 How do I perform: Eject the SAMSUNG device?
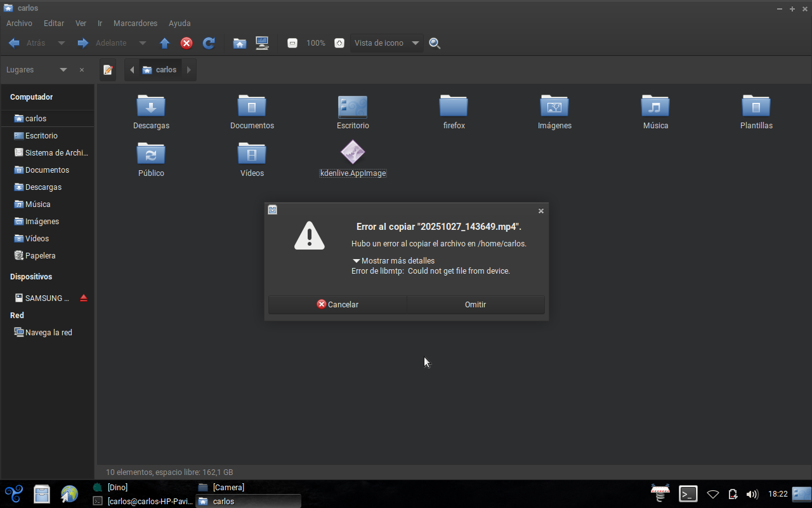(x=84, y=298)
